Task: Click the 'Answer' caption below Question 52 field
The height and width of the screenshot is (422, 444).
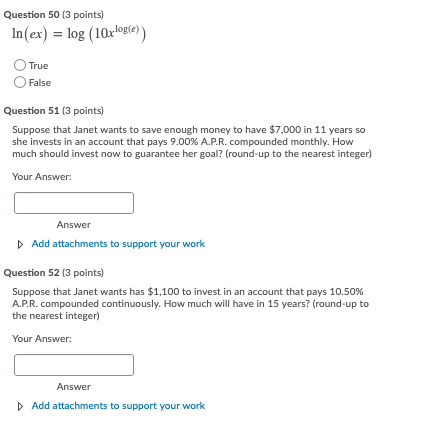Action: point(74,387)
